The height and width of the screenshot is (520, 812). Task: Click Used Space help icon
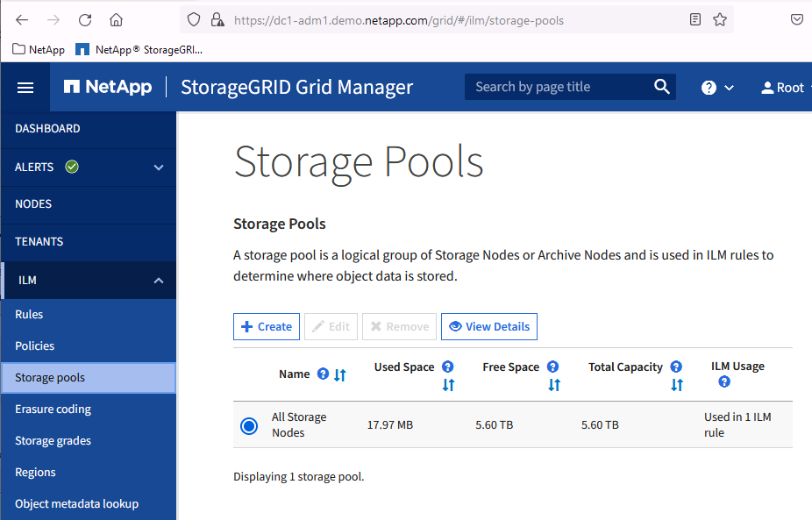pos(448,367)
